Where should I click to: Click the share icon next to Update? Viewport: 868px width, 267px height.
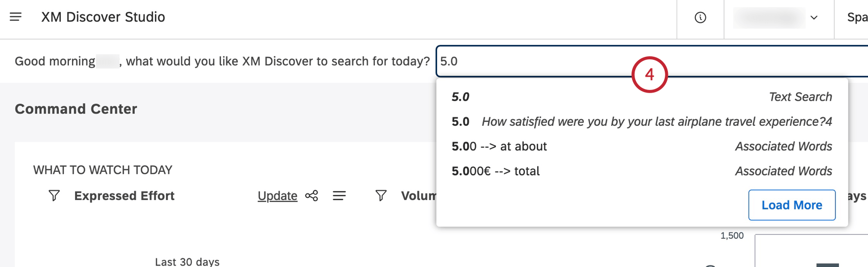[x=311, y=196]
